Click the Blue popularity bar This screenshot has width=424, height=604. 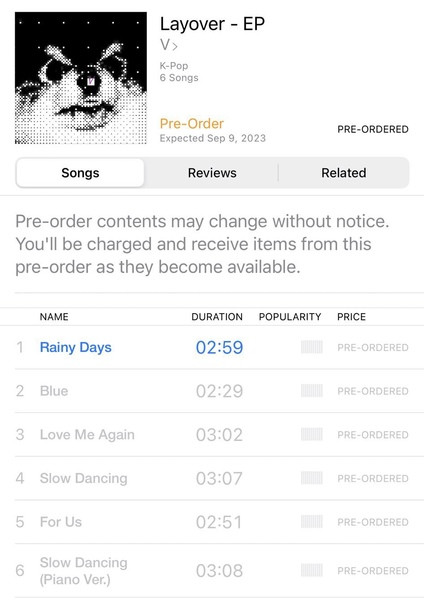[312, 391]
